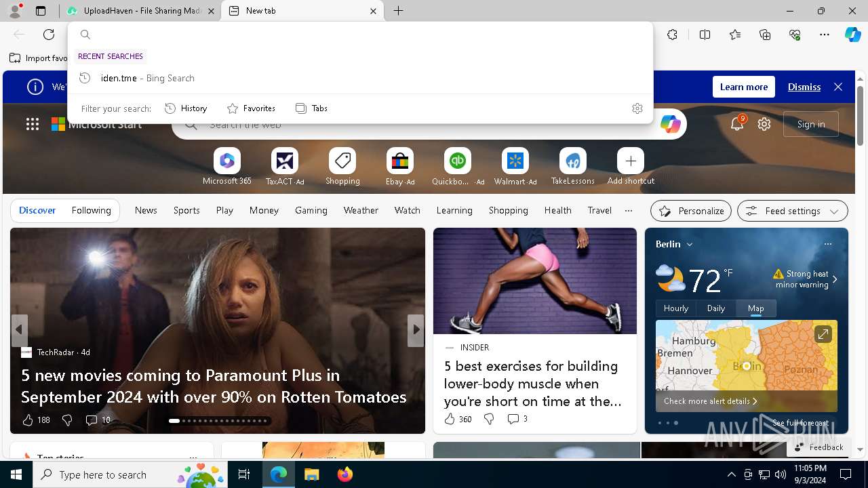Go to previous story in carousel

[x=19, y=330]
